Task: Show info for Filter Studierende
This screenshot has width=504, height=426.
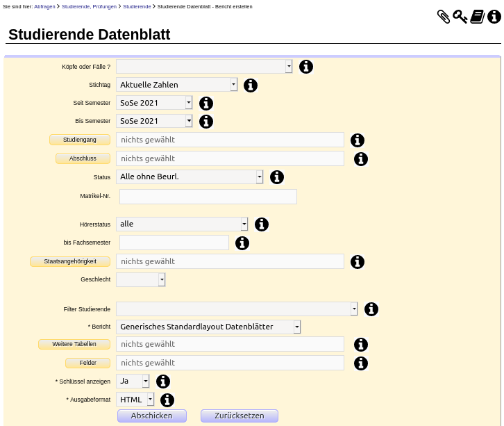Action: click(x=371, y=309)
